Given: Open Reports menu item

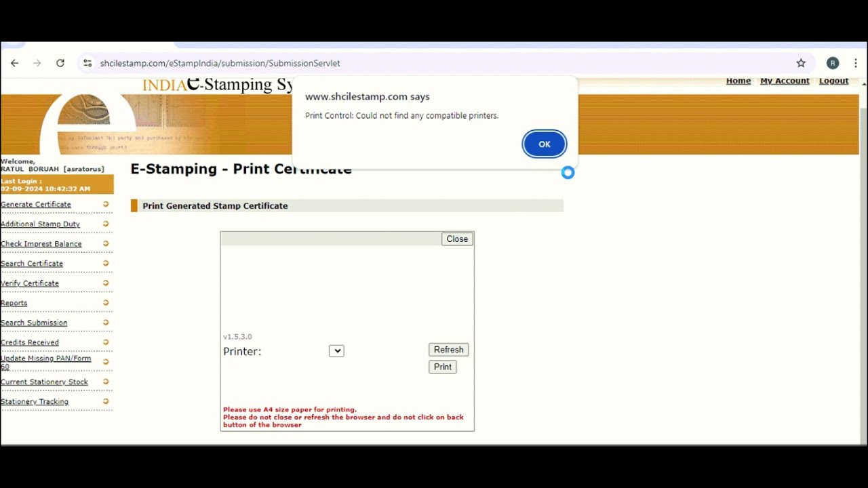Looking at the screenshot, I should [x=14, y=302].
